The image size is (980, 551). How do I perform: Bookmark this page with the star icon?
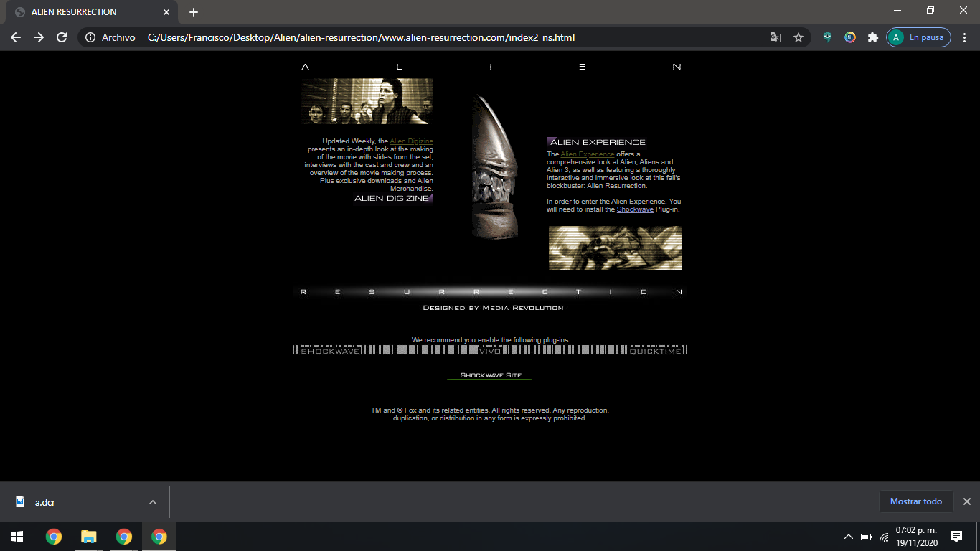[798, 37]
